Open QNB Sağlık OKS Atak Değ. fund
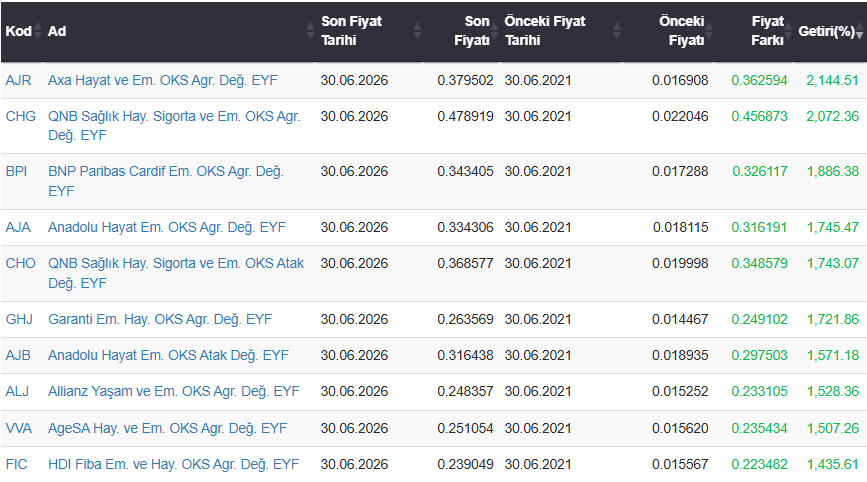This screenshot has width=867, height=482. 176,273
